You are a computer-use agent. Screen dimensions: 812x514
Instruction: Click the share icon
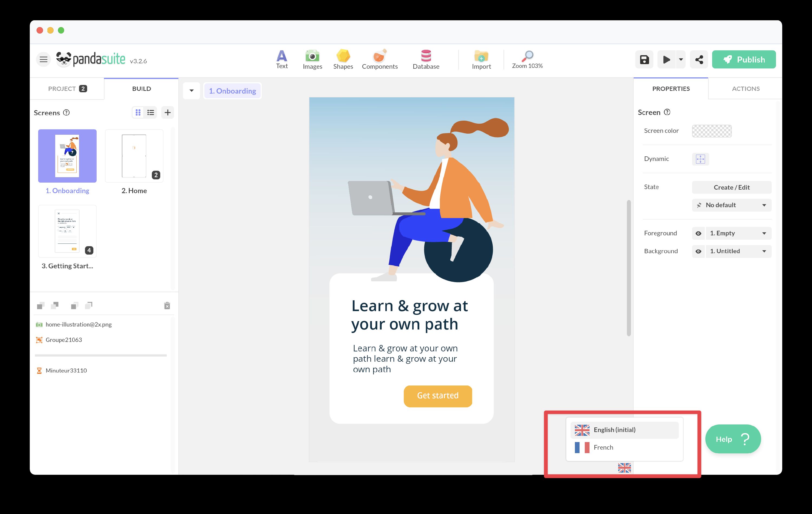point(699,60)
